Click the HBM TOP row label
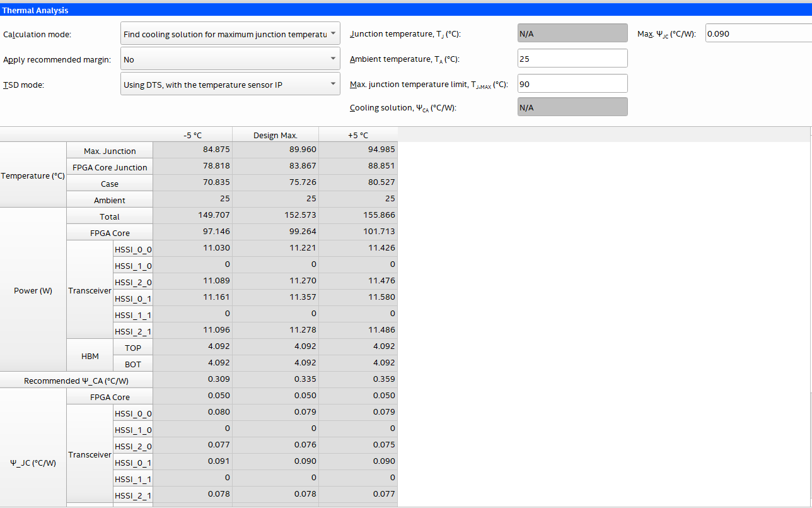The width and height of the screenshot is (812, 508). point(133,348)
